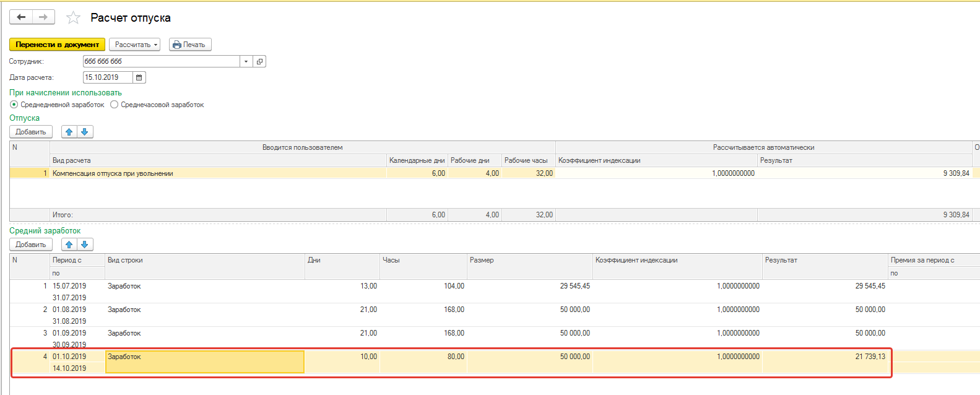The width and height of the screenshot is (980, 395).
Task: Add page to favorites with star icon
Action: [73, 18]
